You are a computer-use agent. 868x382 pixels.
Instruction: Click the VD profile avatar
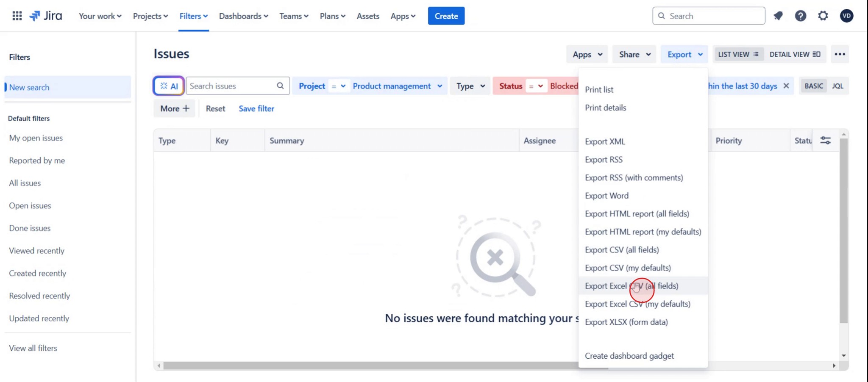pos(846,16)
